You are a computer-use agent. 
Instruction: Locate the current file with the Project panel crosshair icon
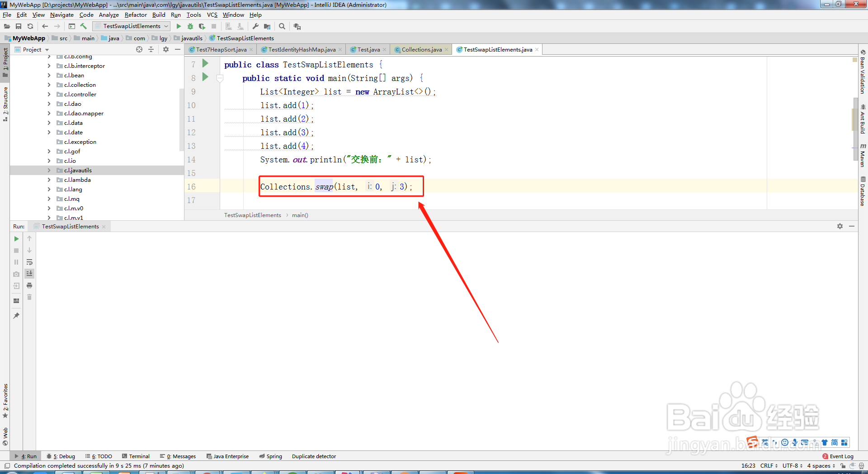(x=139, y=49)
